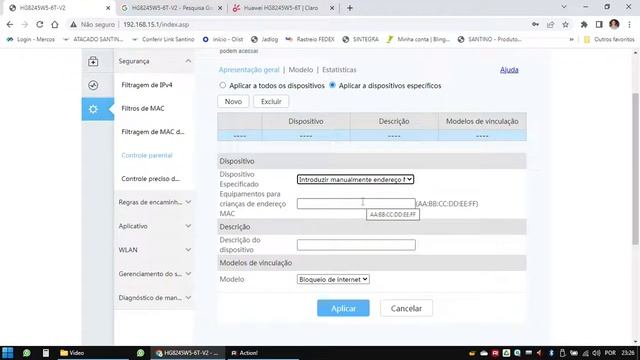This screenshot has height=360, width=640.
Task: Click the Descrição do dispositivo field
Action: pos(356,244)
